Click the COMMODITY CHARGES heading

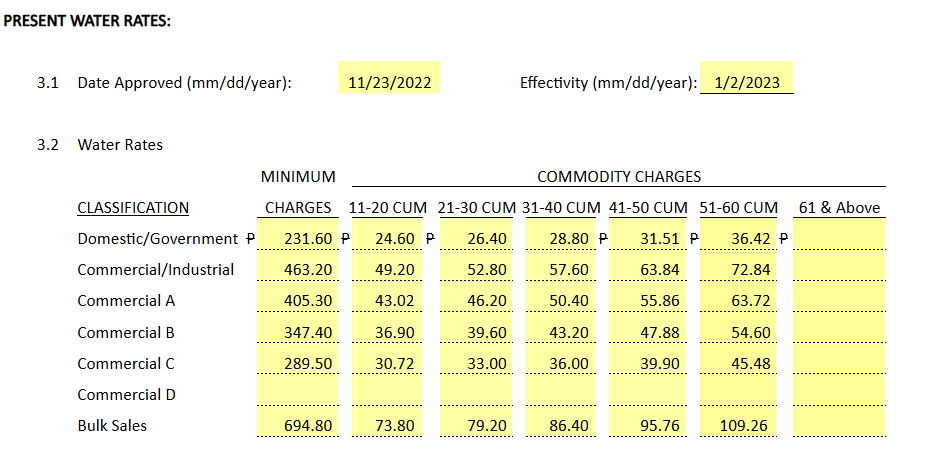(x=619, y=176)
